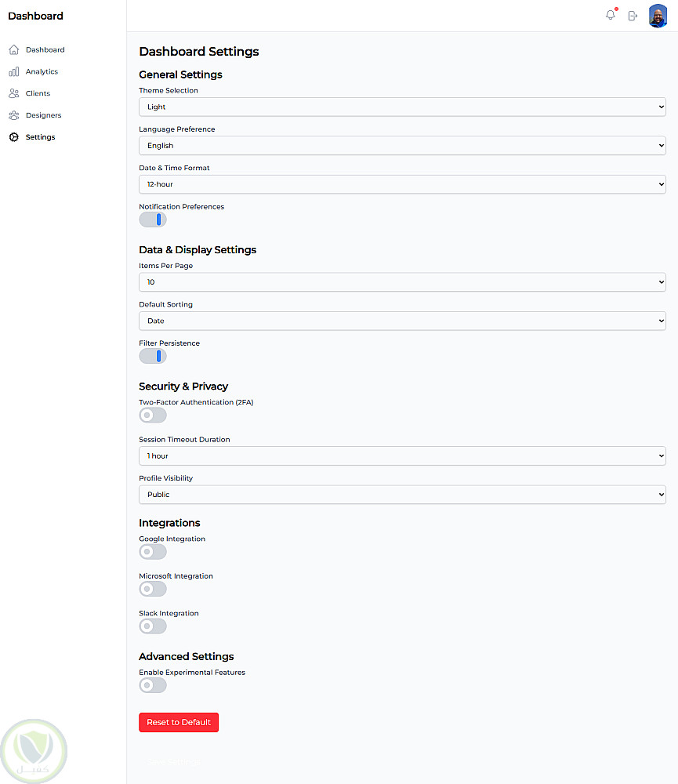Open the Profile Visibility dropdown
This screenshot has height=784, width=678.
point(402,495)
